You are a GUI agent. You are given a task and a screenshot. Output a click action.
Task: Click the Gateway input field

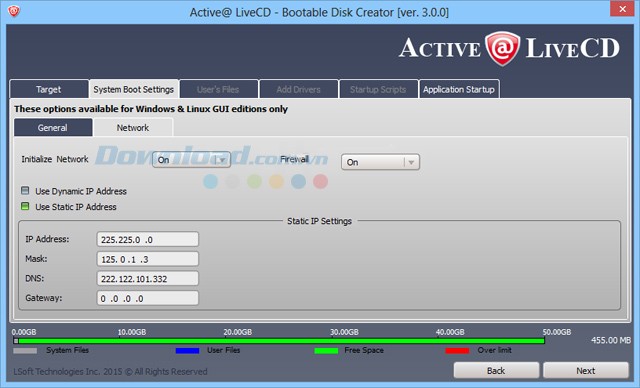click(x=148, y=298)
